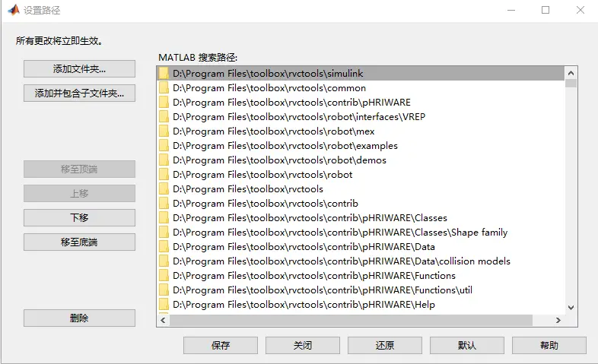Screen dimensions: 598x364
Task: Maximize the 设置路径 window
Action: coord(546,10)
